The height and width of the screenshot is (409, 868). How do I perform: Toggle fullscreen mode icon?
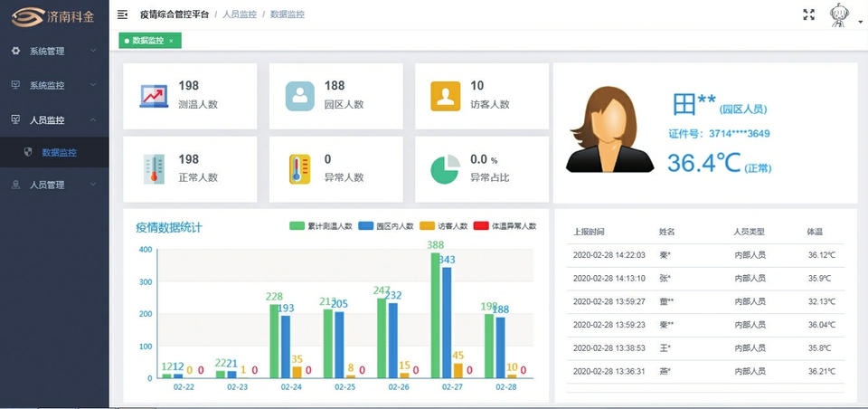pos(809,14)
